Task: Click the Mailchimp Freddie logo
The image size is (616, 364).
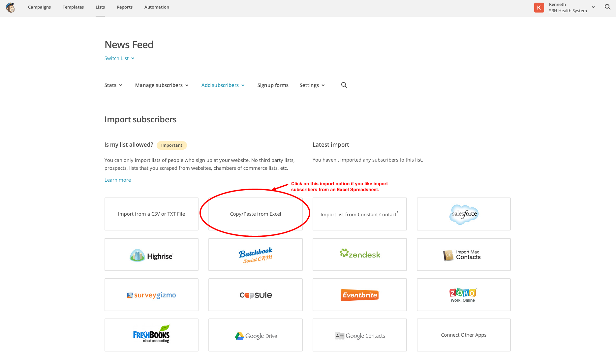Action: (x=10, y=7)
